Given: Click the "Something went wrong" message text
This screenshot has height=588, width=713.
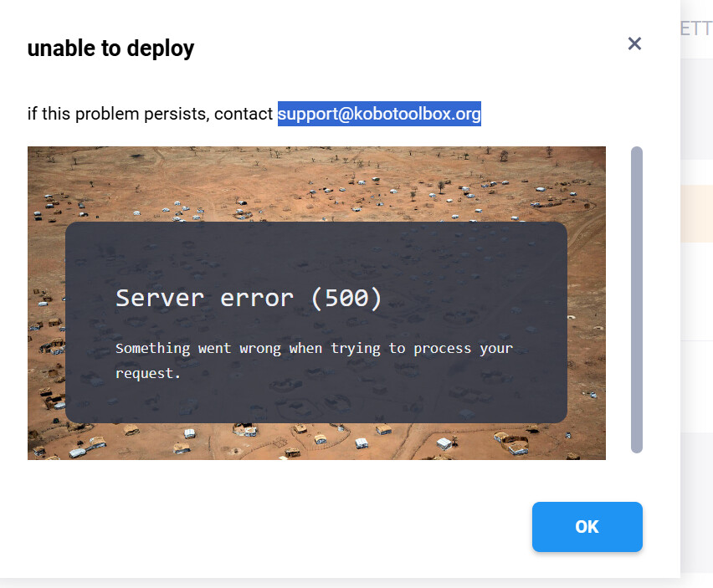Looking at the screenshot, I should pos(314,348).
